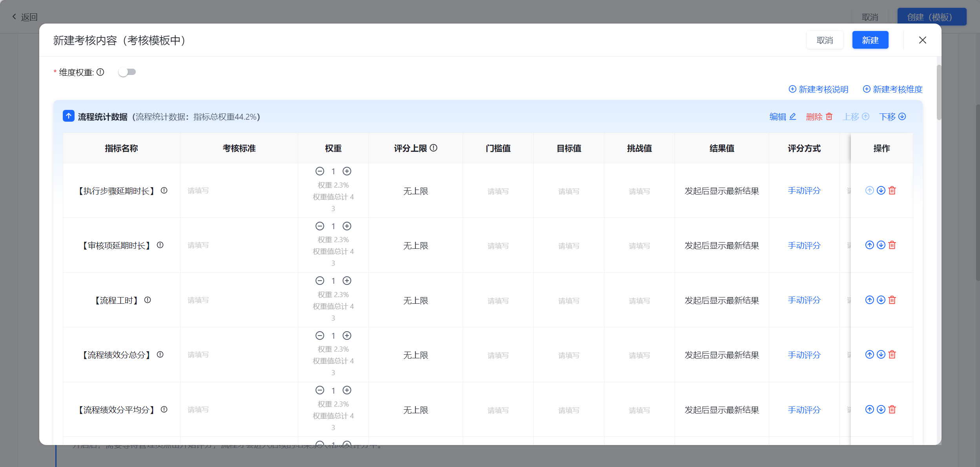Fill 挑战值 field for 流程绩效分平均分 row

[639, 410]
